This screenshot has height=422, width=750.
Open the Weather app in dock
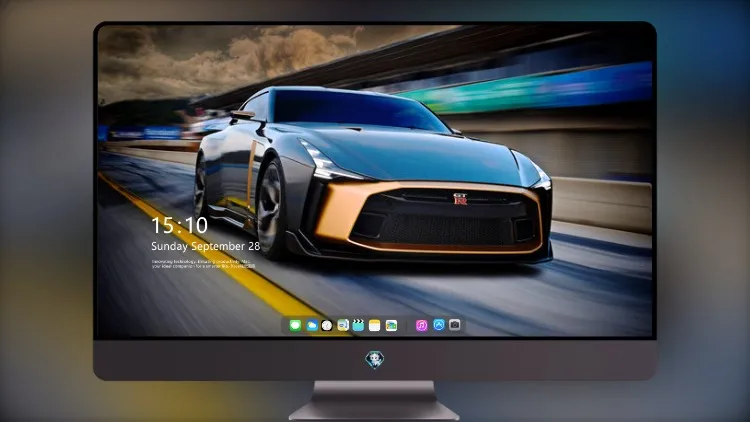coord(312,325)
